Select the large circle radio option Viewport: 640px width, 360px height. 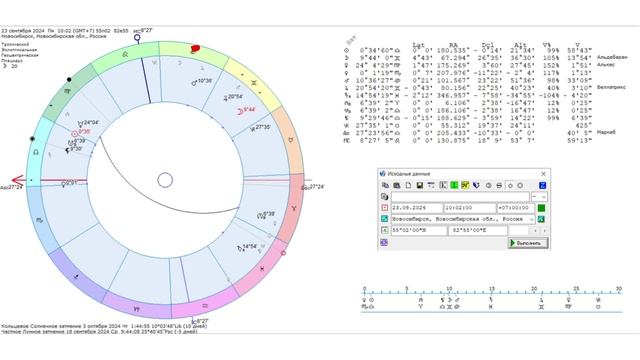click(520, 185)
